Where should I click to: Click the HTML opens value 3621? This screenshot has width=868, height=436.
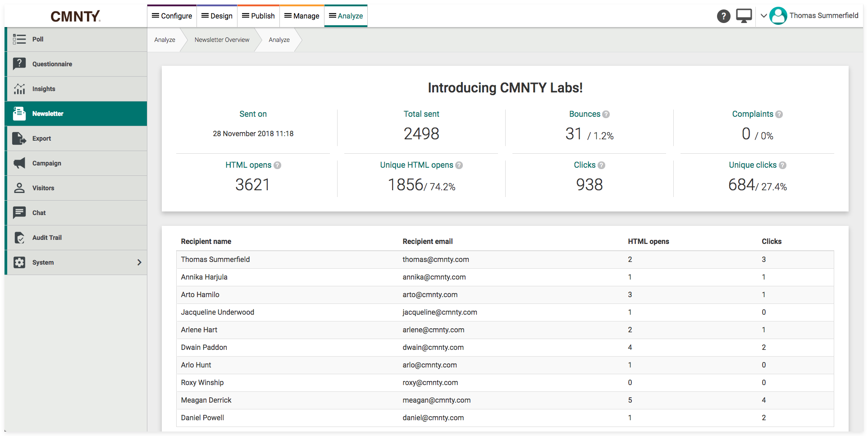tap(252, 185)
